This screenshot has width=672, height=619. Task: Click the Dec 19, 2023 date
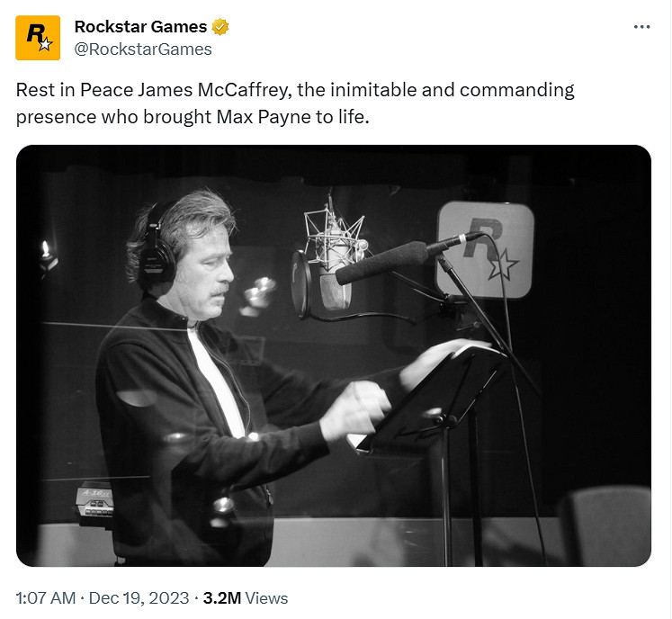click(138, 597)
